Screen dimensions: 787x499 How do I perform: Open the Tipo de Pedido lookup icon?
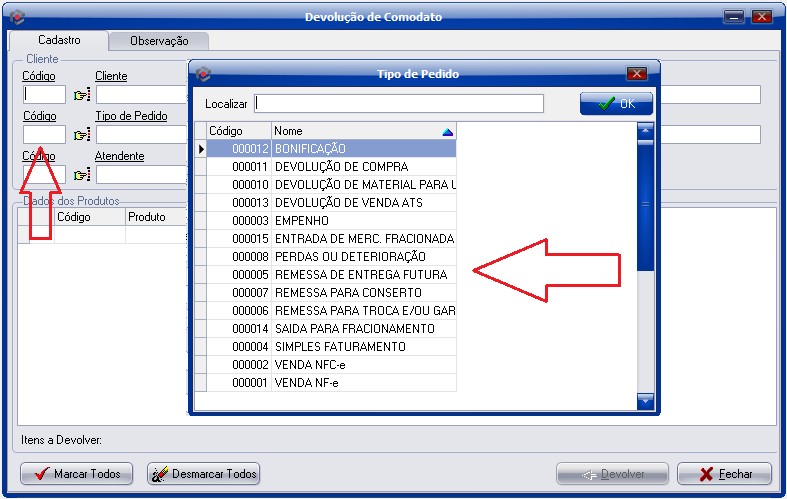point(81,135)
